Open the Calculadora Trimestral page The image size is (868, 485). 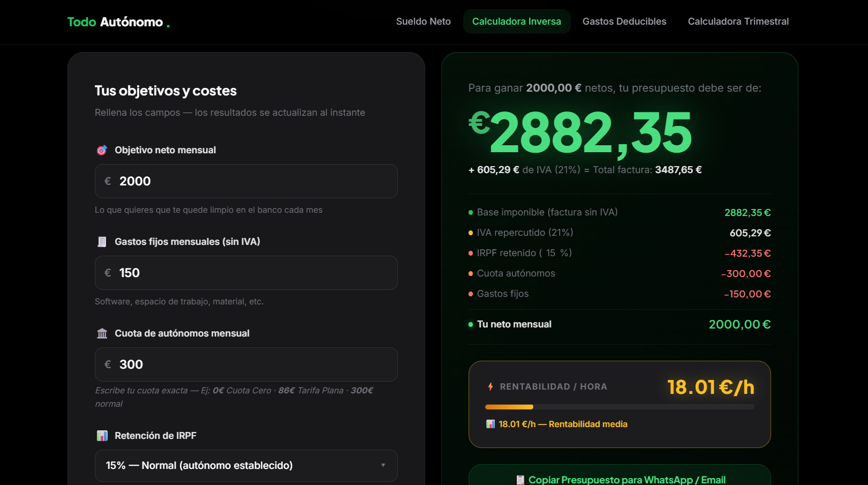tap(738, 21)
